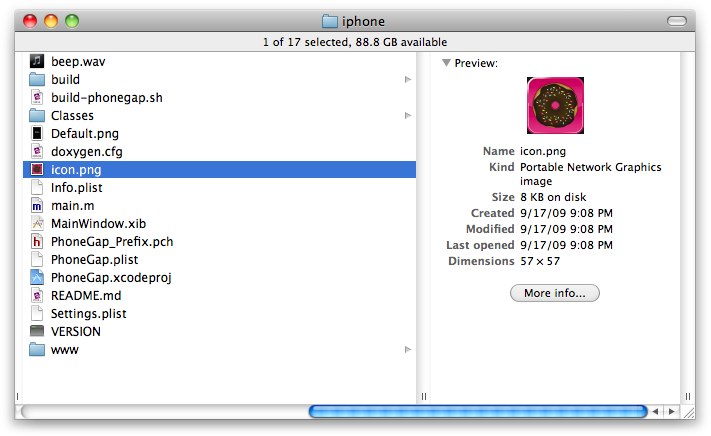Click the PhoneGap.xcodeproj project icon
711x436 pixels.
(x=37, y=277)
